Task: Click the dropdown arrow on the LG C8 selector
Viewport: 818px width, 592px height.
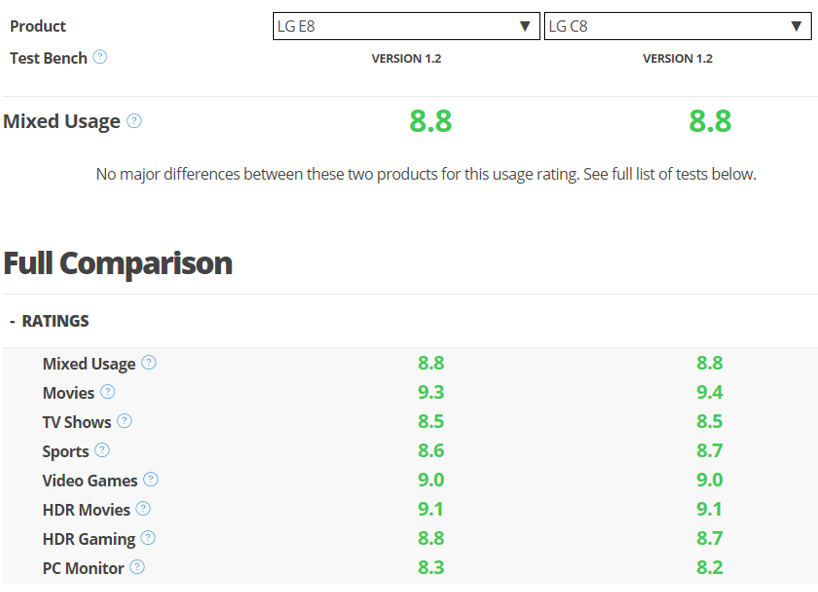Action: pos(796,26)
